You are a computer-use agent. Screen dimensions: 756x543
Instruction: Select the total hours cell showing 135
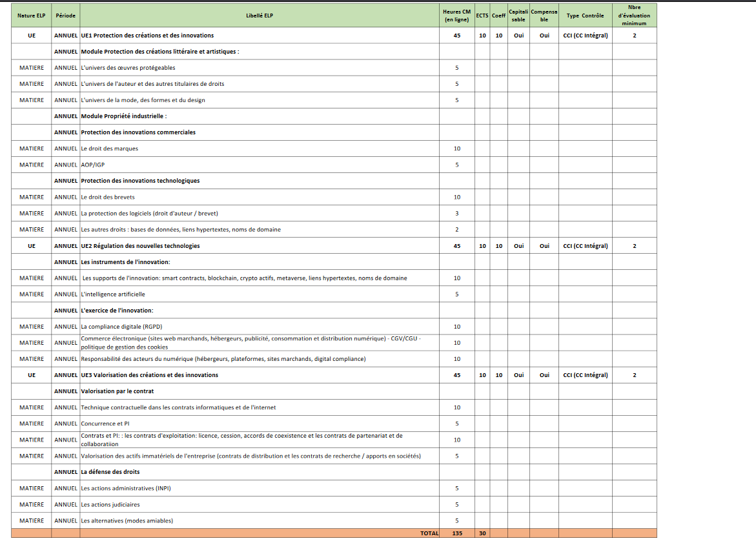click(x=456, y=533)
